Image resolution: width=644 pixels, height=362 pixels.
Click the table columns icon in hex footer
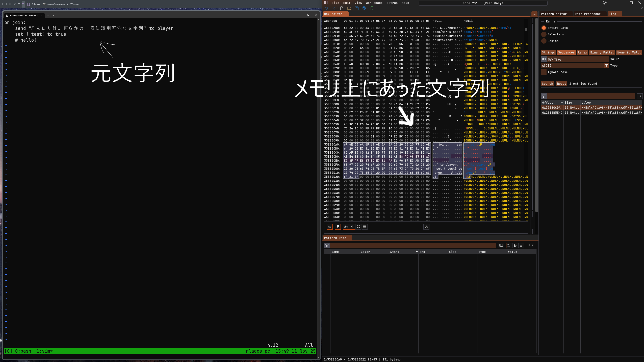[365, 227]
